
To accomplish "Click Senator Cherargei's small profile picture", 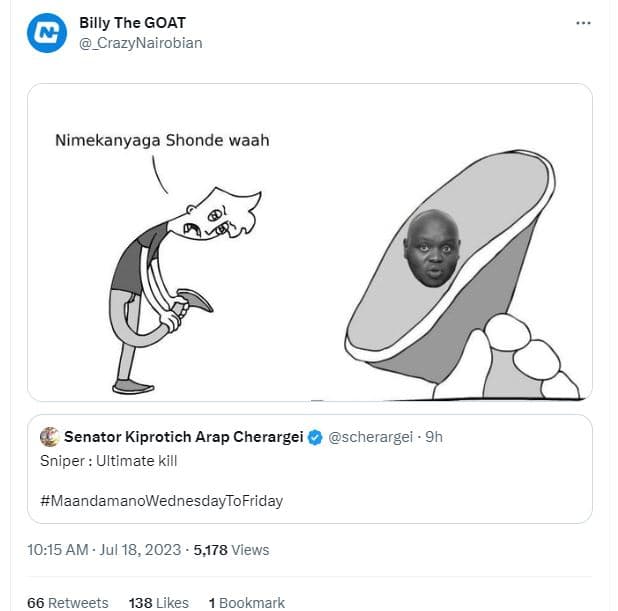I will coord(49,437).
